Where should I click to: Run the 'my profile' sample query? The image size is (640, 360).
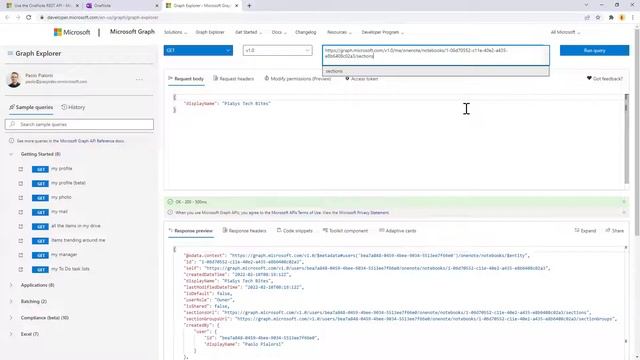pyautogui.click(x=61, y=169)
